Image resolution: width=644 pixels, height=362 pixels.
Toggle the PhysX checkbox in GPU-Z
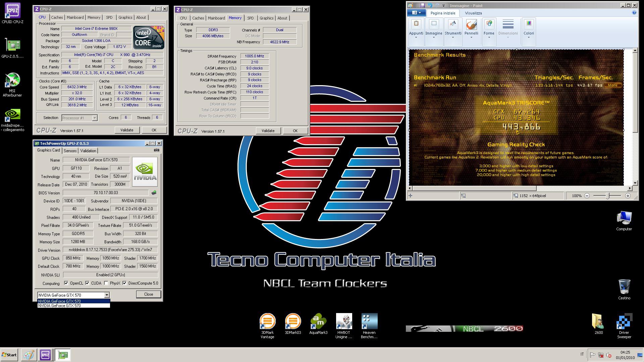point(106,283)
